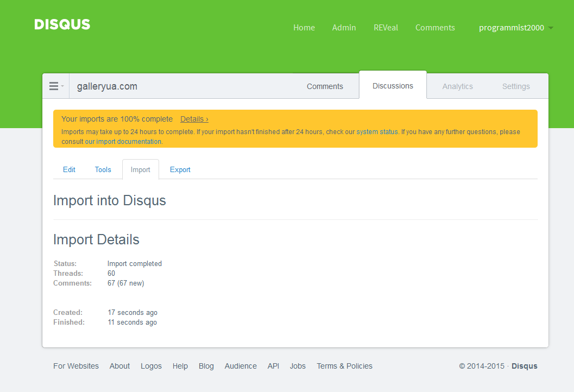The width and height of the screenshot is (574, 392).
Task: Switch to the Tools sub-tab
Action: (x=103, y=169)
